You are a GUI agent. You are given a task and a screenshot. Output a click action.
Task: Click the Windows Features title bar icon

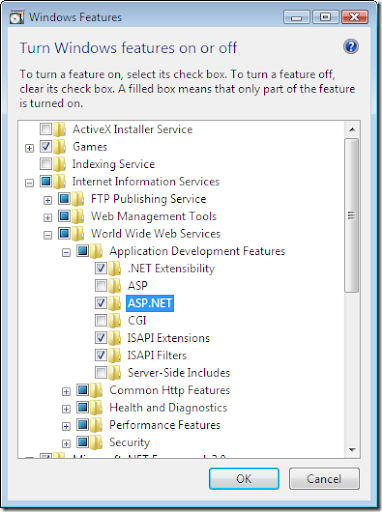pyautogui.click(x=17, y=17)
